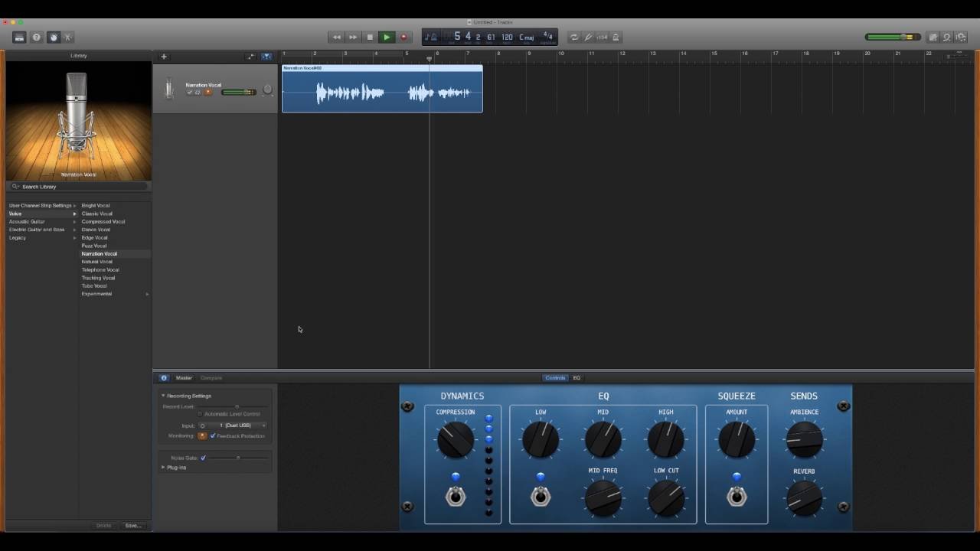Click the red Record button

coord(403,37)
